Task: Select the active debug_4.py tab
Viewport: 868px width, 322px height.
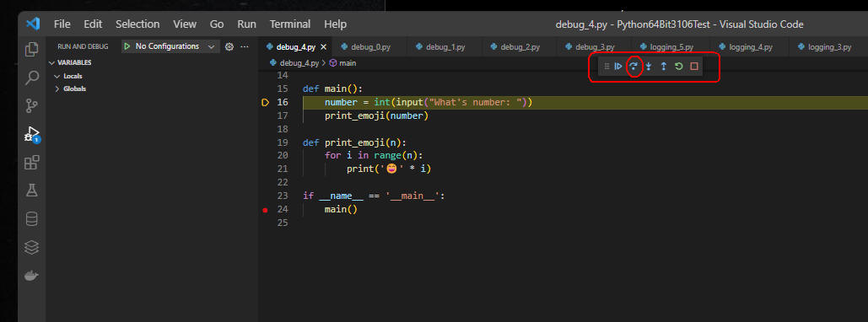Action: point(295,47)
